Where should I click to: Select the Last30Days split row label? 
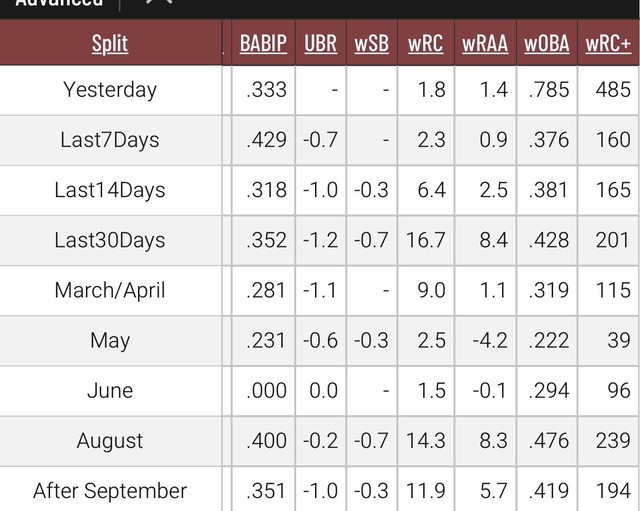point(110,240)
